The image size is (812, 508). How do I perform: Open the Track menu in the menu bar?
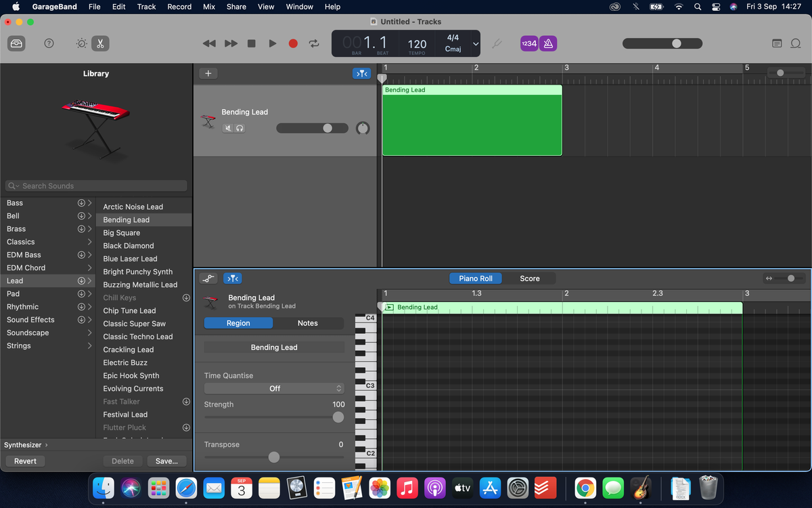click(x=146, y=7)
